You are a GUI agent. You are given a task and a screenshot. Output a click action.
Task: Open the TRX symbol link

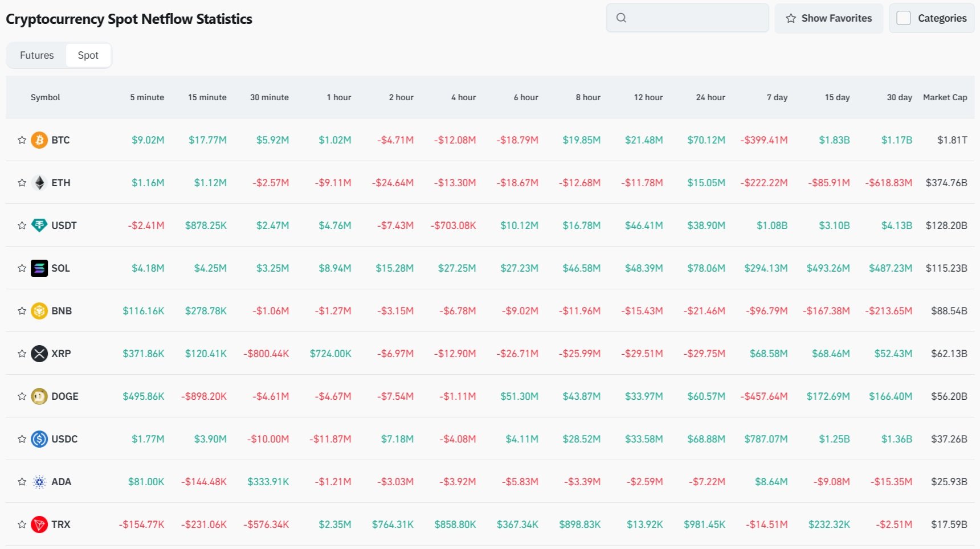tap(61, 525)
